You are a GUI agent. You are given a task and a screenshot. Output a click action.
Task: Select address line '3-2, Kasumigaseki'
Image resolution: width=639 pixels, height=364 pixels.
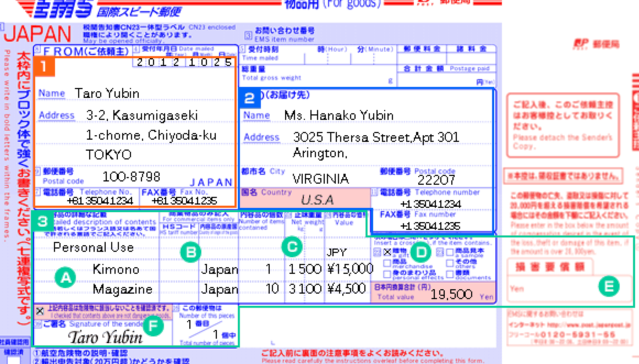142,115
